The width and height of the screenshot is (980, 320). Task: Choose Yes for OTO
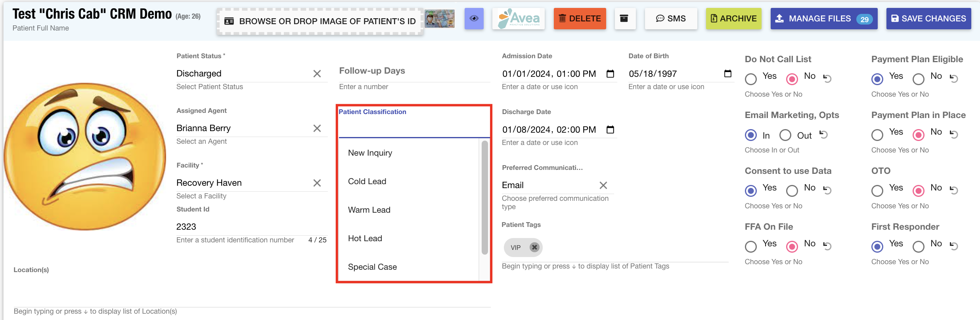pos(877,191)
